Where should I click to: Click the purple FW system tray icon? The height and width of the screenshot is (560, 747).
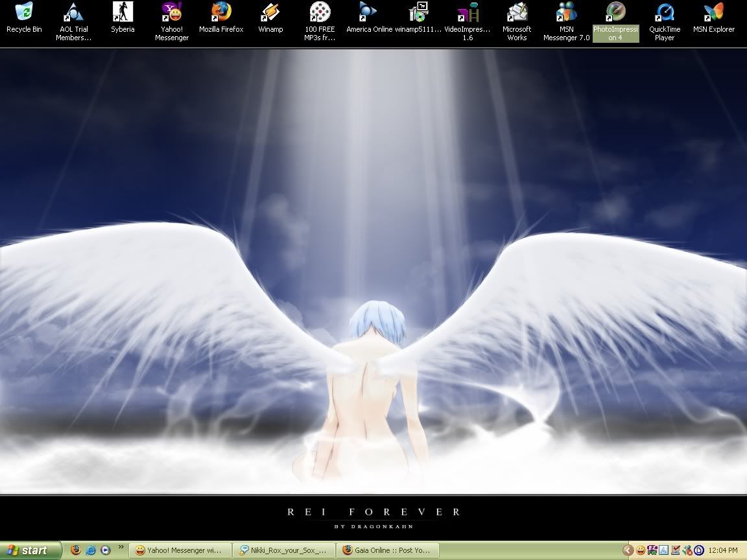(x=652, y=551)
